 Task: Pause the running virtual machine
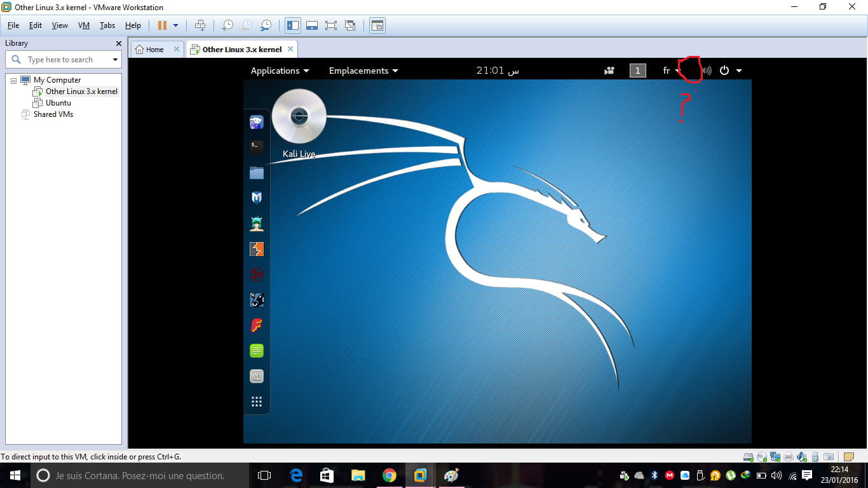[162, 25]
